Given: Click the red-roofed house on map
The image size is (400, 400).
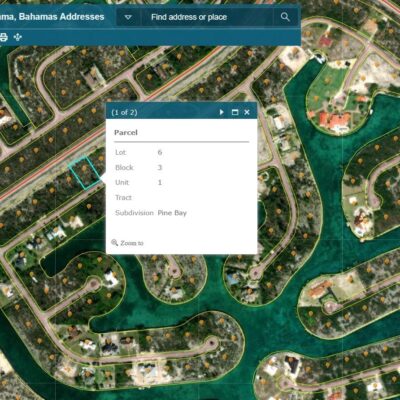Looking at the screenshot, I should click(334, 122).
